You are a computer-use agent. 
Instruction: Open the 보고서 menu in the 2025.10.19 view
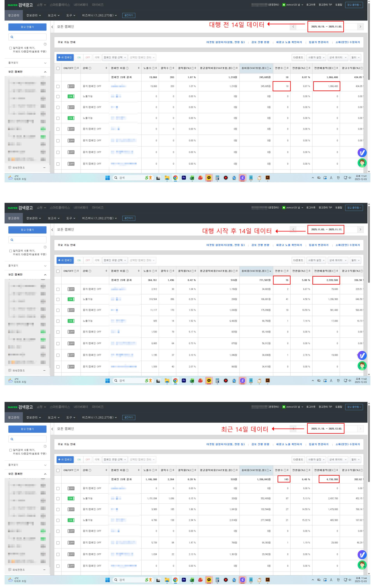coord(54,15)
